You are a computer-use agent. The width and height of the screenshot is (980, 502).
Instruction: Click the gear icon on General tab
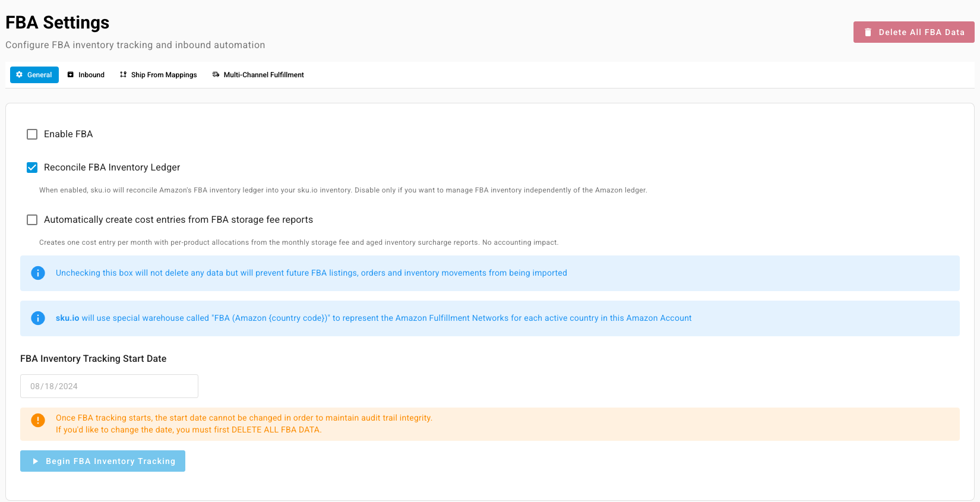[20, 75]
